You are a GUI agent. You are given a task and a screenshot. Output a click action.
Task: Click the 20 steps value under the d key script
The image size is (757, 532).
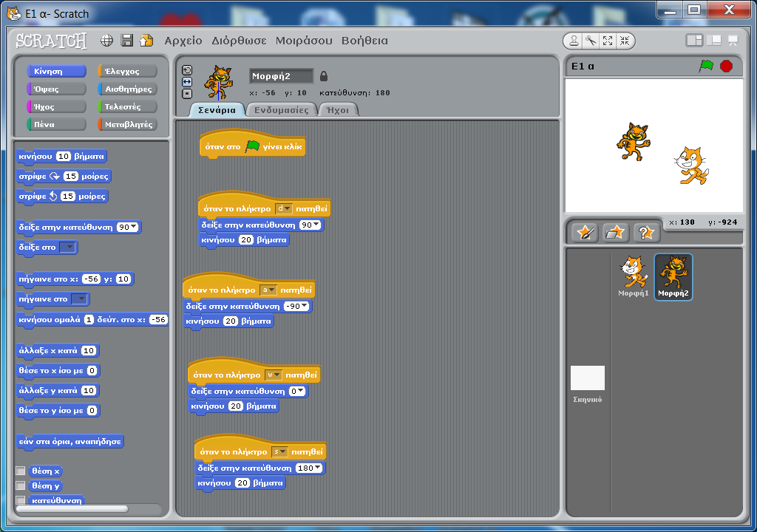point(246,240)
